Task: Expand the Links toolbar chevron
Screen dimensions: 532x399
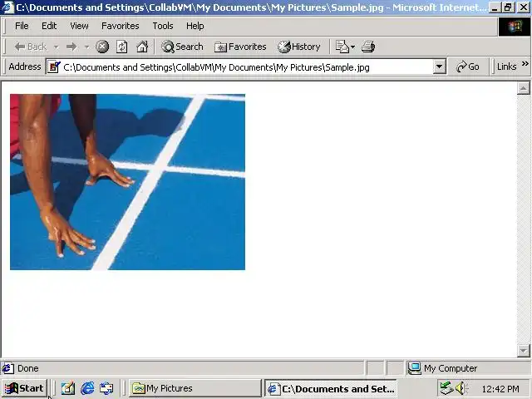Action: (525, 64)
